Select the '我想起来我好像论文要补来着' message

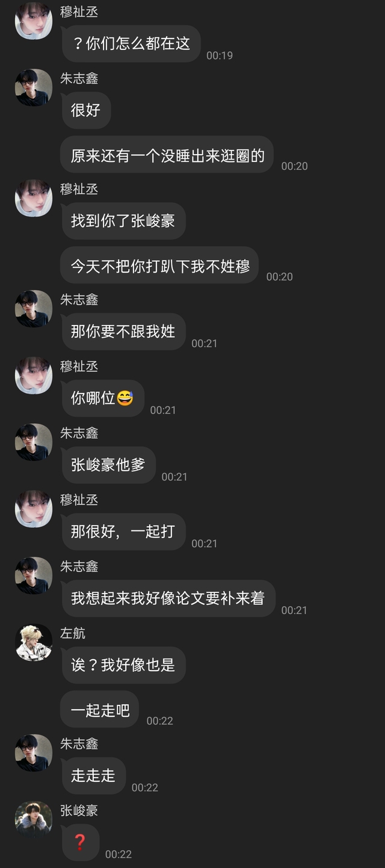click(x=168, y=599)
